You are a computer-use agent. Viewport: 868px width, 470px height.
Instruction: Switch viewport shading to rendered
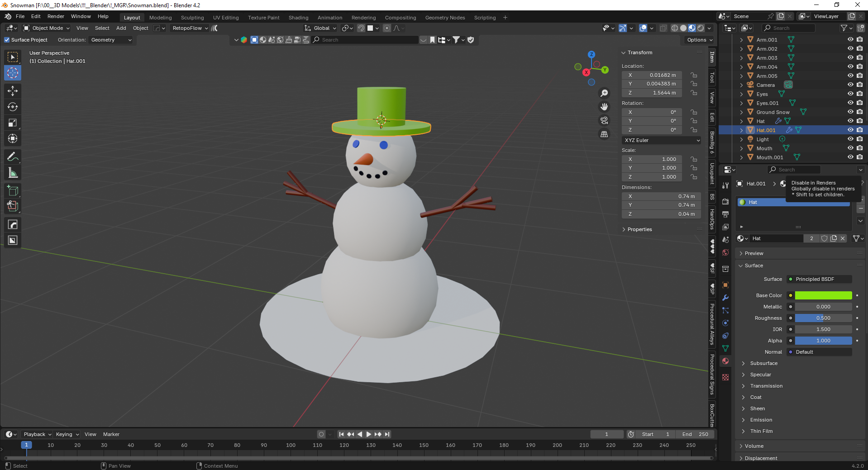pos(701,28)
